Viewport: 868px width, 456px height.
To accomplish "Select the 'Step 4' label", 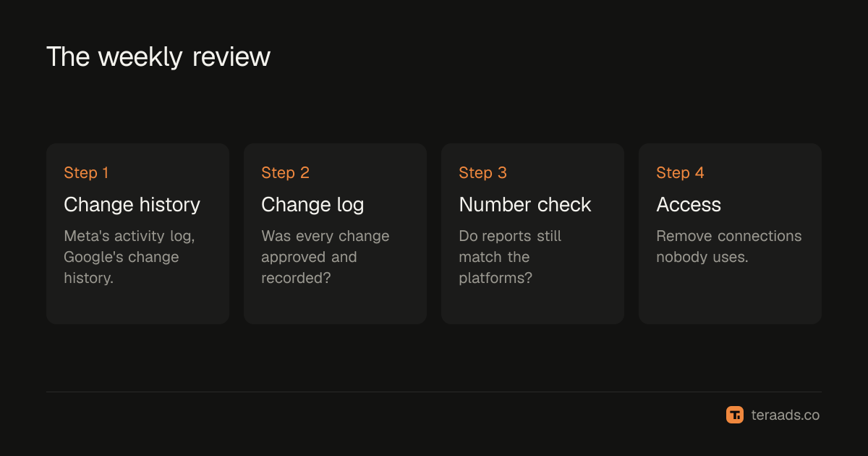I will pos(680,173).
